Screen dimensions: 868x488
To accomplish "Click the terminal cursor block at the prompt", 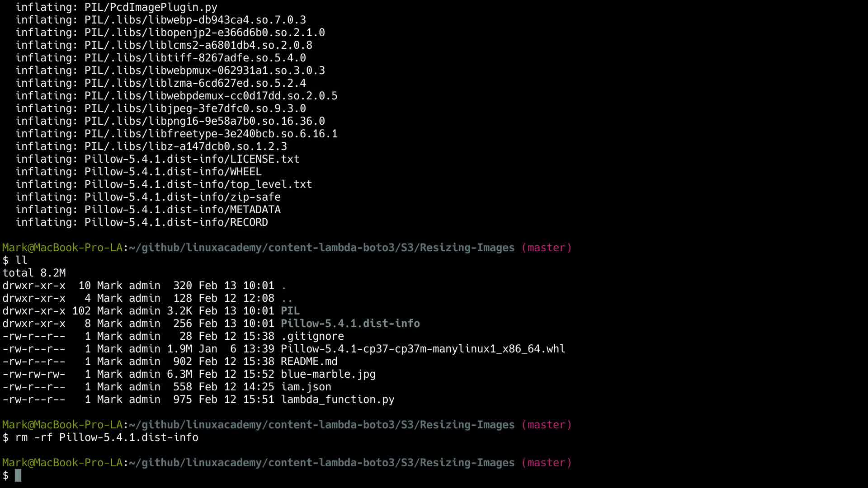I will click(18, 475).
